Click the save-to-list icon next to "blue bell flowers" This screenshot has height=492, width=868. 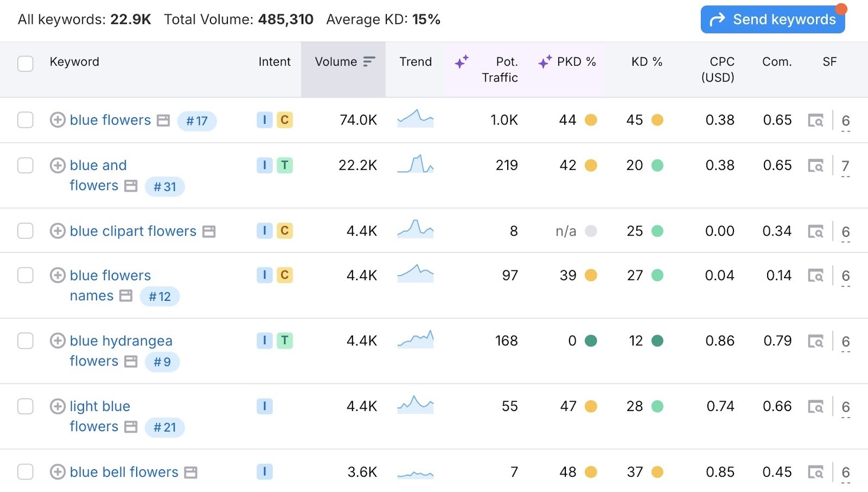coord(191,472)
